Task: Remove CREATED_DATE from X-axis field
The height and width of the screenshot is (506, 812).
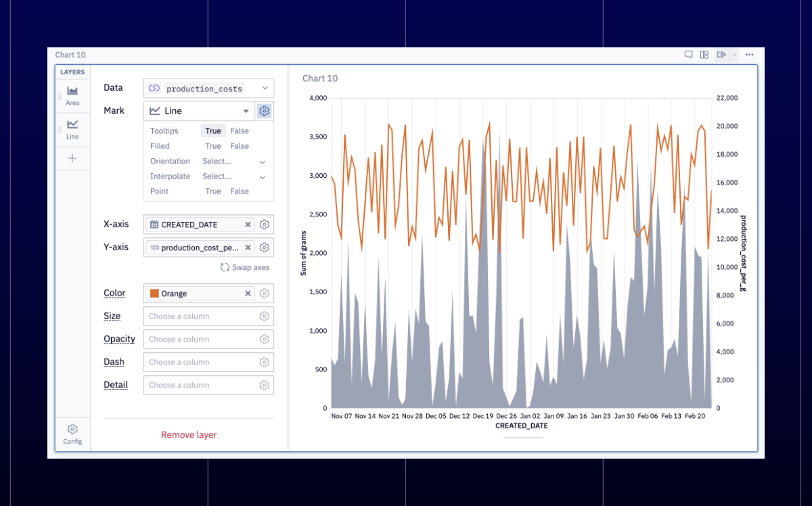Action: click(248, 225)
